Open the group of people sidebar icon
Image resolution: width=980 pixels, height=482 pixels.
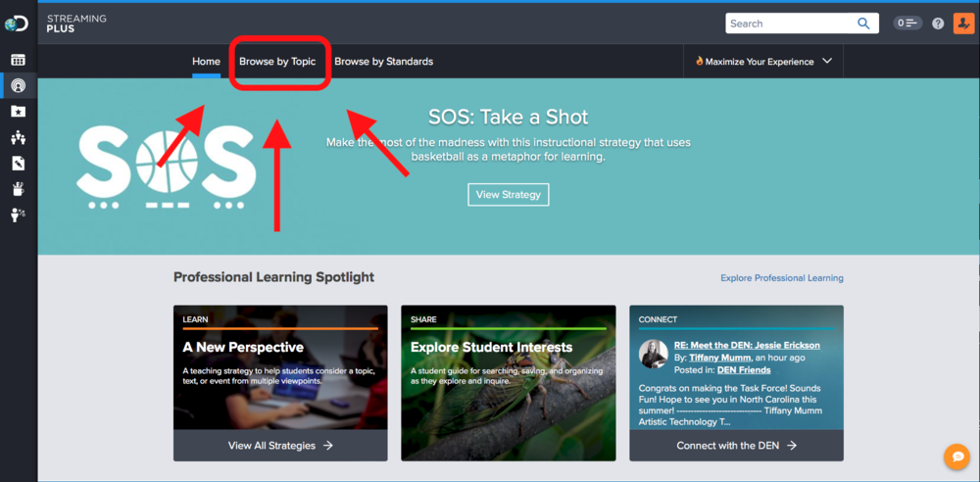click(x=18, y=137)
